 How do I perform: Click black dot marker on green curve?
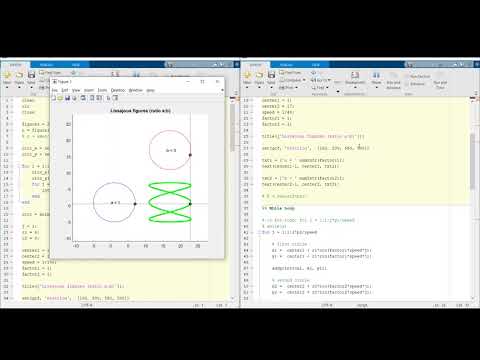pyautogui.click(x=190, y=204)
